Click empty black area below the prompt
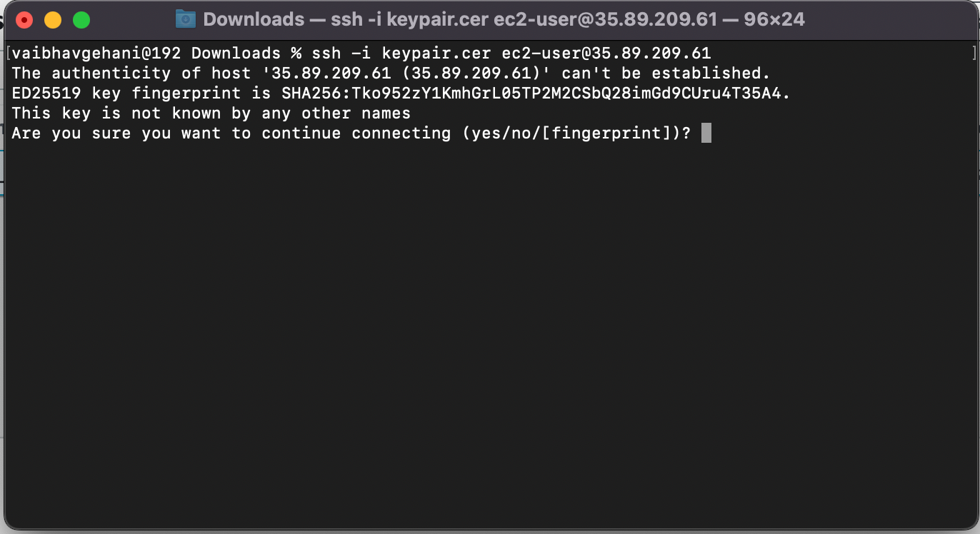Image resolution: width=980 pixels, height=534 pixels. [490, 328]
